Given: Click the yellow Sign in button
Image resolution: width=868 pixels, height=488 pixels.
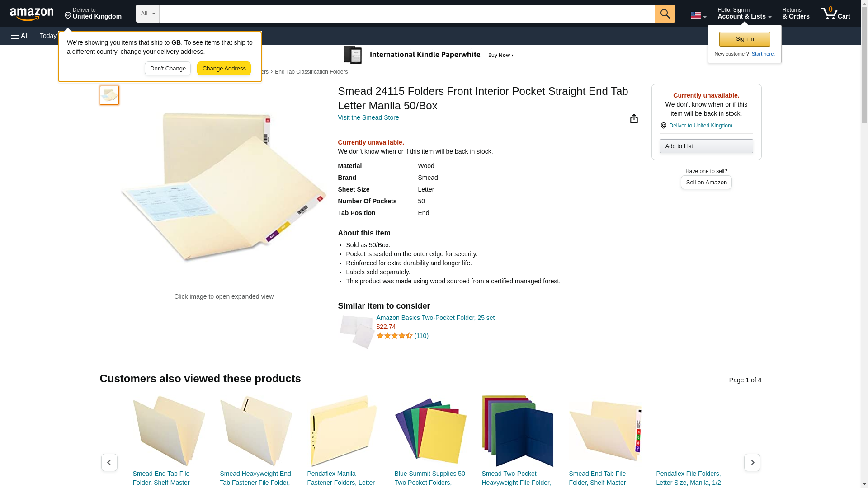Looking at the screenshot, I should 745,39.
